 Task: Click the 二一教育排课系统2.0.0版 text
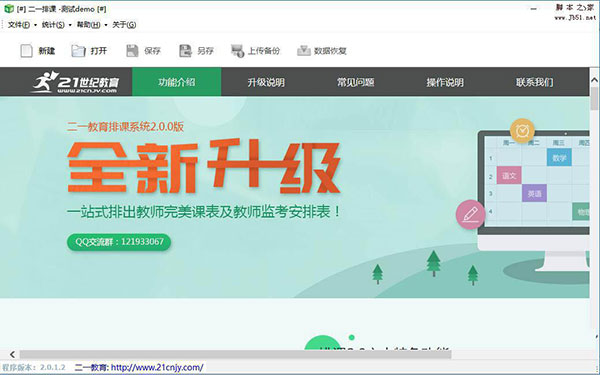(125, 127)
